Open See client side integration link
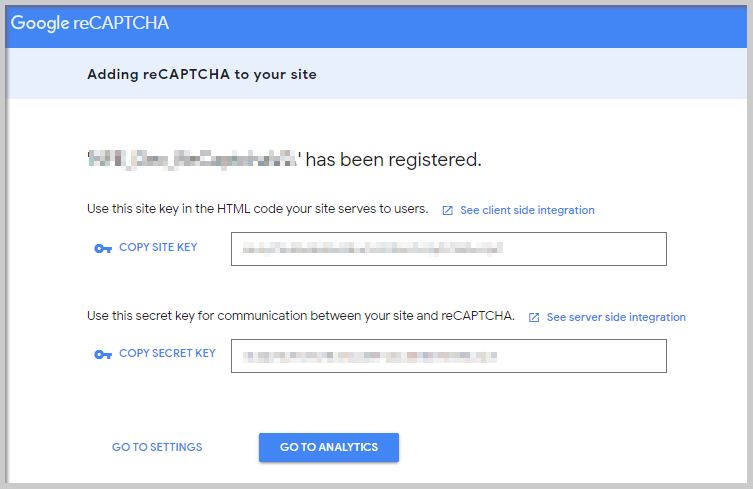 [527, 210]
